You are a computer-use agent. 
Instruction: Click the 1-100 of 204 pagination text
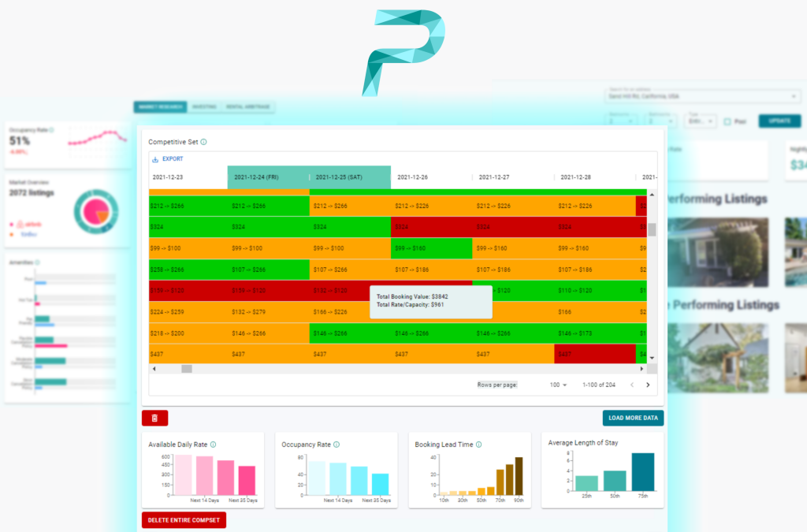coord(599,385)
